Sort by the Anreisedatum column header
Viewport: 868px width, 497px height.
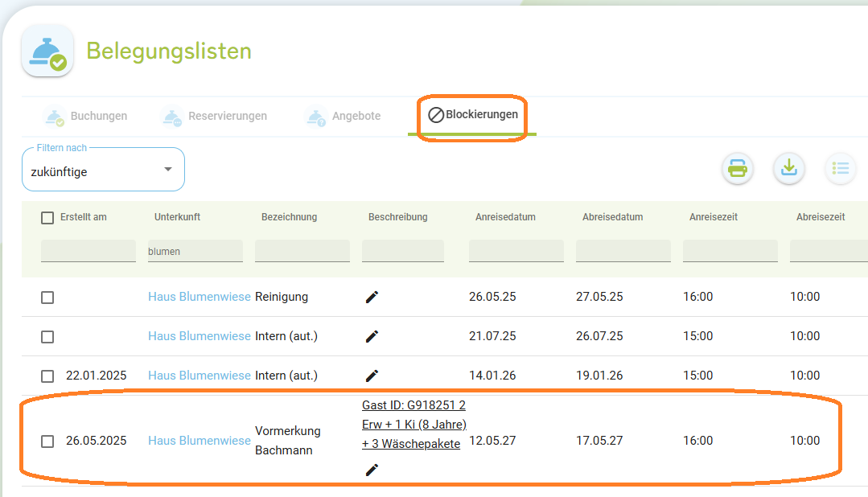pos(505,217)
